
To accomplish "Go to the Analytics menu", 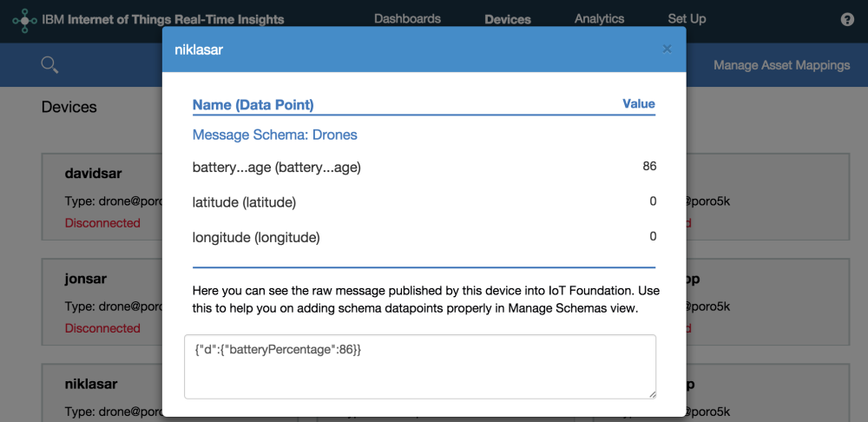I will (600, 19).
